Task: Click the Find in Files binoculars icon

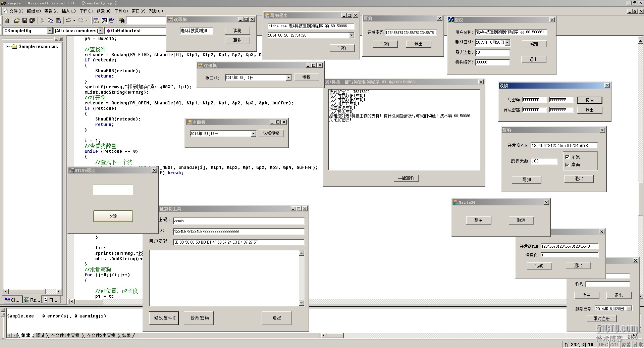Action: click(x=122, y=20)
